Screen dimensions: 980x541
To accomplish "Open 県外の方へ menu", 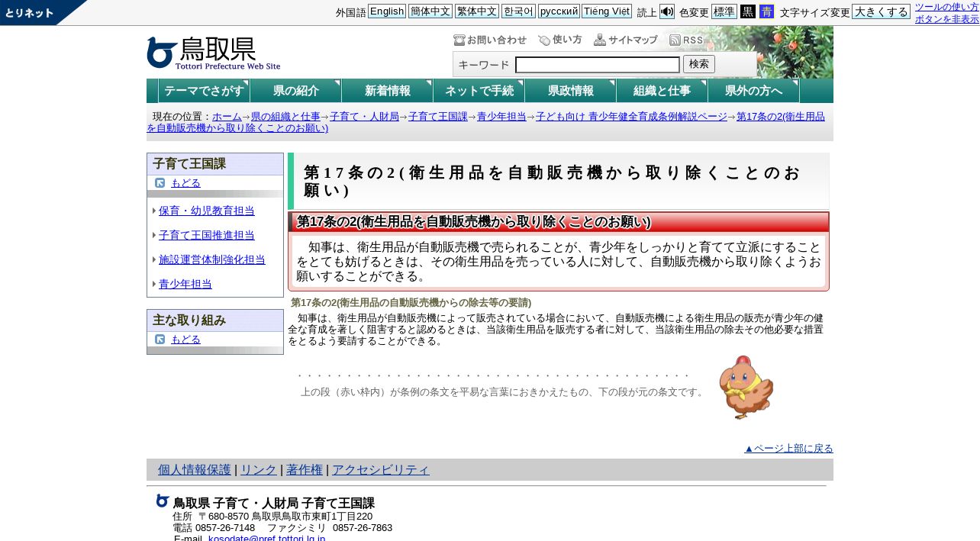I will click(753, 91).
